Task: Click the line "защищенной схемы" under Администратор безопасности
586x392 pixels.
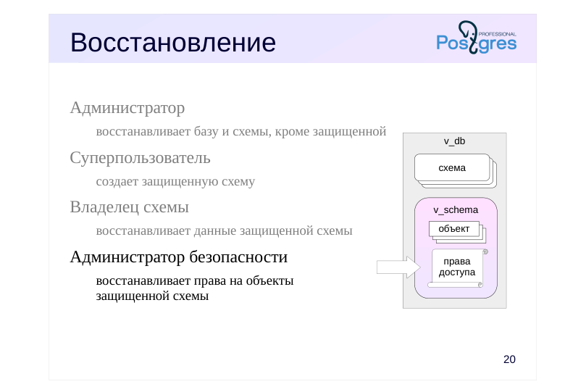Action: tap(152, 296)
